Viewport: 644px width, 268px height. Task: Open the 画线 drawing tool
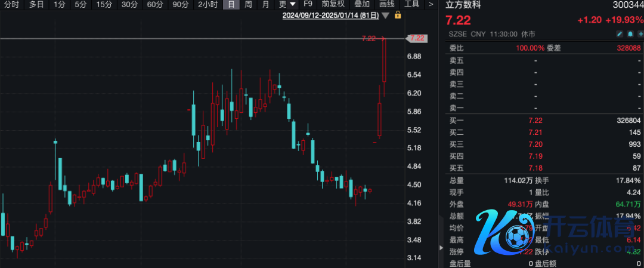point(386,5)
